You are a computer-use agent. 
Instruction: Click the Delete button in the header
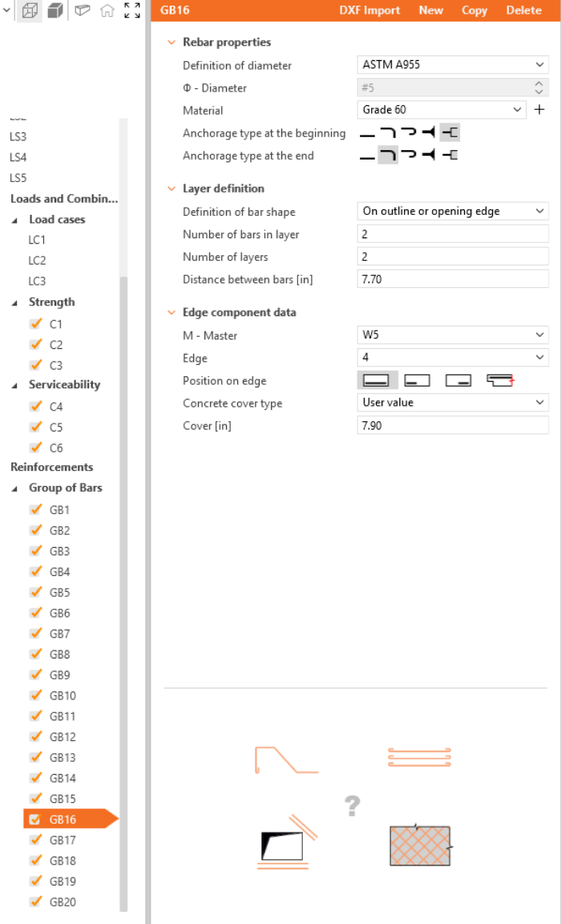[523, 10]
